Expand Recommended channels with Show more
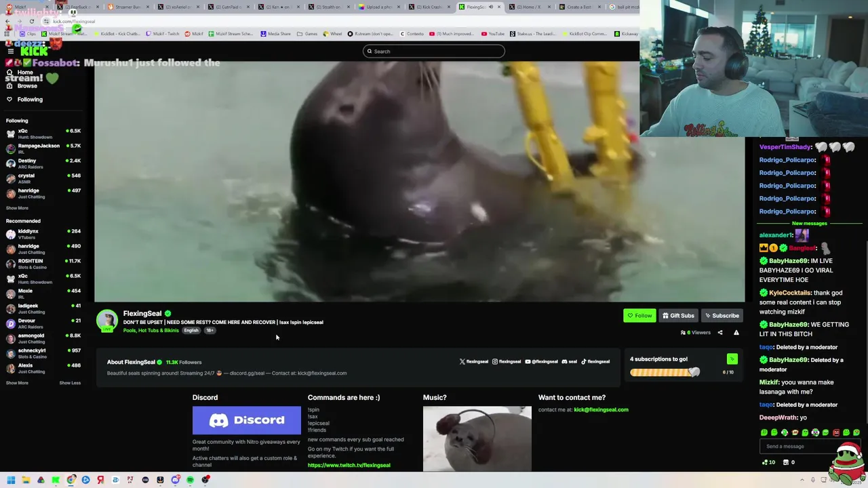Image resolution: width=868 pixels, height=488 pixels. coord(17,383)
